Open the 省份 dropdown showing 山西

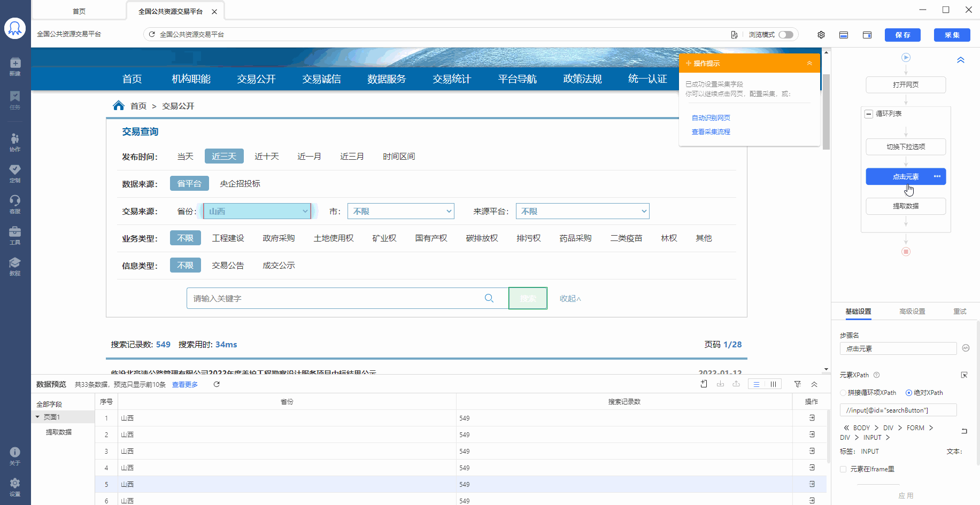[x=257, y=211]
